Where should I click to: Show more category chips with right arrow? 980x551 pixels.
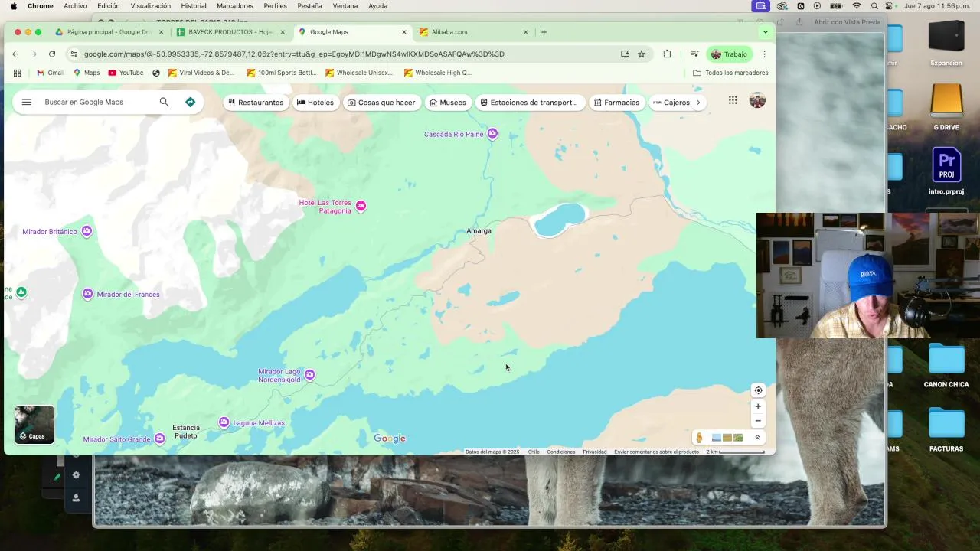[x=698, y=103]
